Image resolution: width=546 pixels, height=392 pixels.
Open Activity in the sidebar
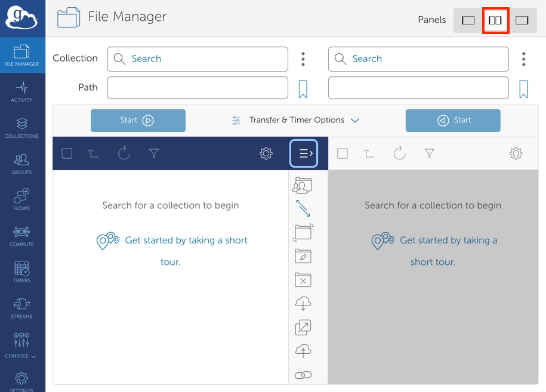pyautogui.click(x=22, y=91)
